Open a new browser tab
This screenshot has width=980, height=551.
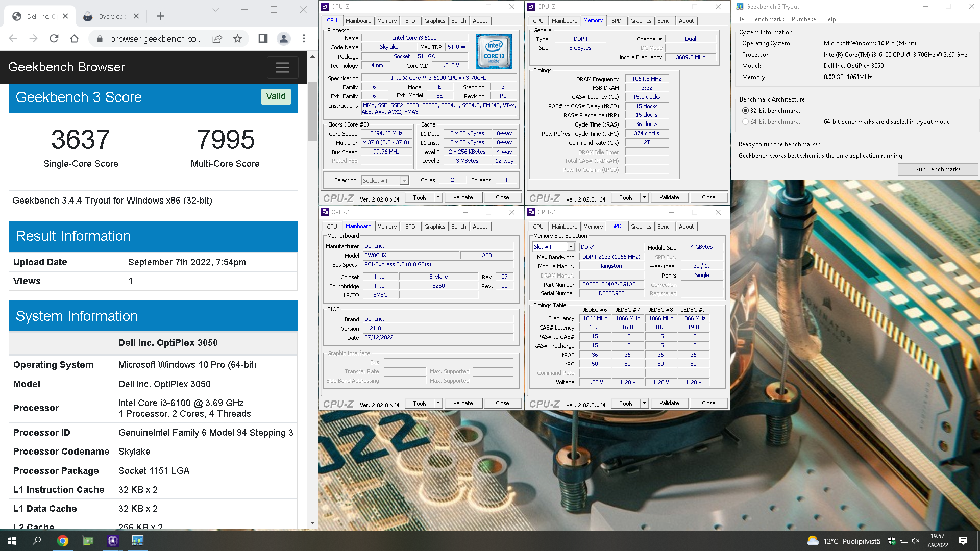pyautogui.click(x=160, y=16)
